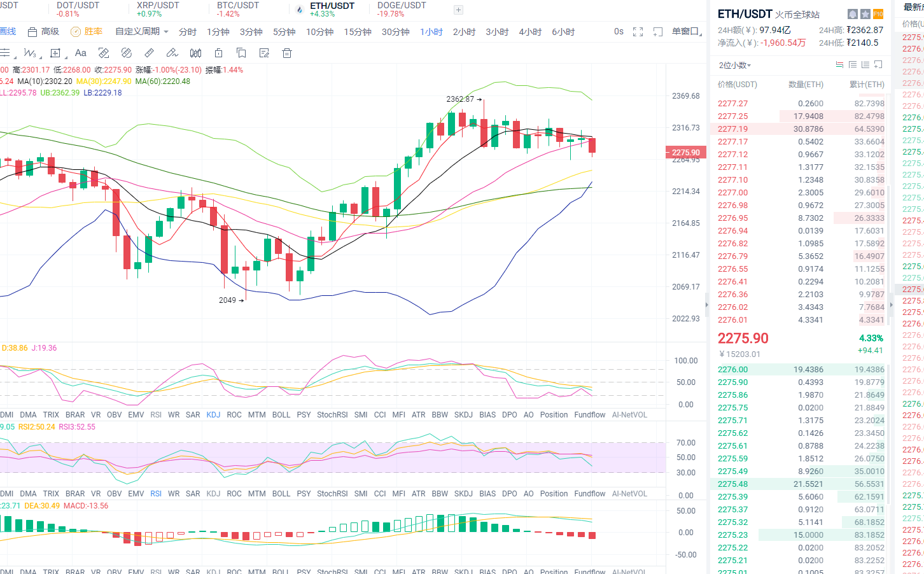Click the 价格(USDT) column header
Viewport: 924px width, 574px height.
tap(738, 85)
